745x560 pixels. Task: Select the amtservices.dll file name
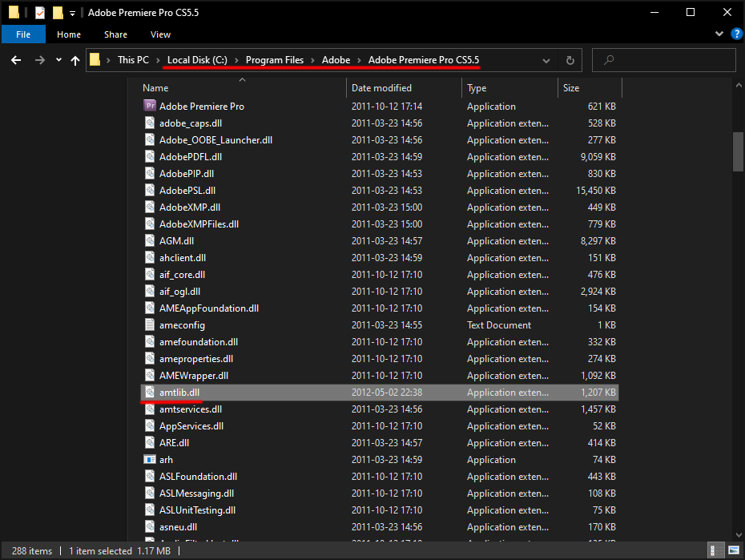191,409
